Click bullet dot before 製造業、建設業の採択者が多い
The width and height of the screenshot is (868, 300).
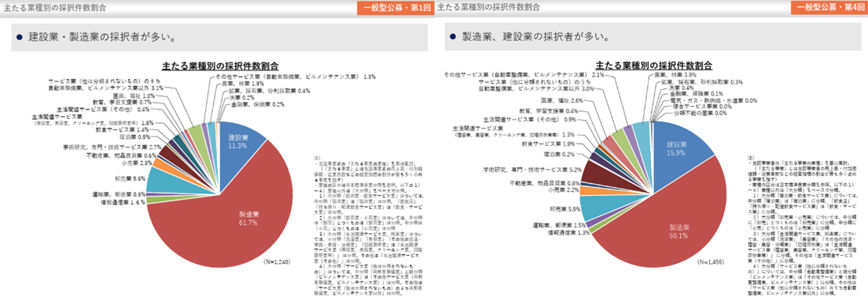tap(453, 36)
